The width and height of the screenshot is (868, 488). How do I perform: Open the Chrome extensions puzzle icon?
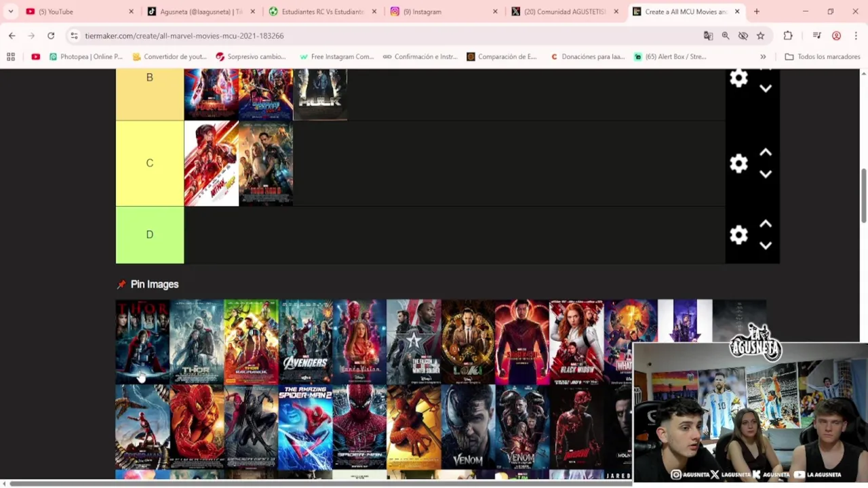(x=787, y=35)
